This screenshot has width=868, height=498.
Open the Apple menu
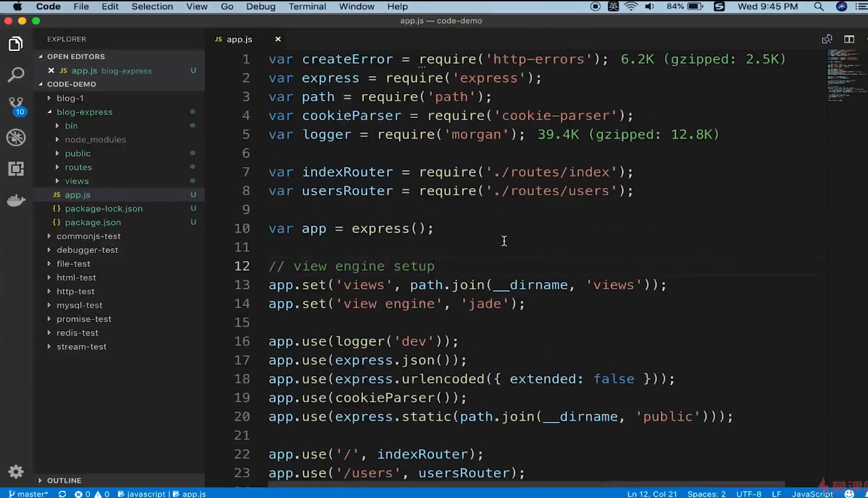pyautogui.click(x=17, y=7)
